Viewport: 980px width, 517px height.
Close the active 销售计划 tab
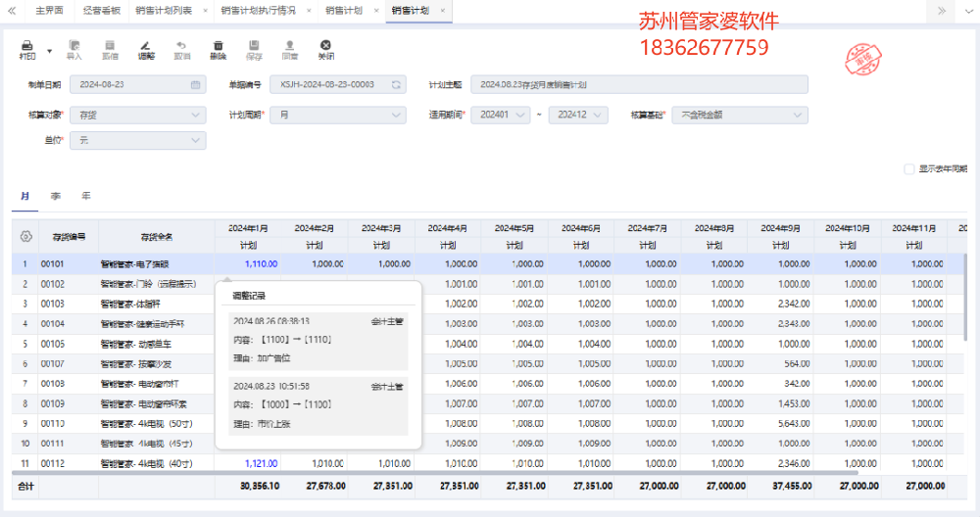click(443, 11)
